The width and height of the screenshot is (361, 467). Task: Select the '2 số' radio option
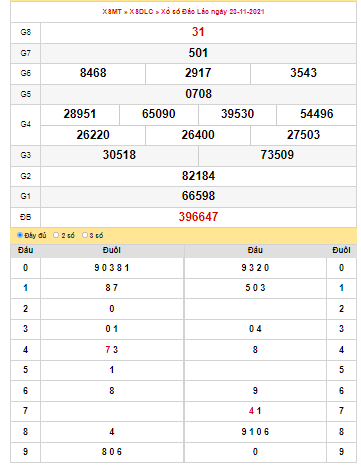tap(56, 235)
